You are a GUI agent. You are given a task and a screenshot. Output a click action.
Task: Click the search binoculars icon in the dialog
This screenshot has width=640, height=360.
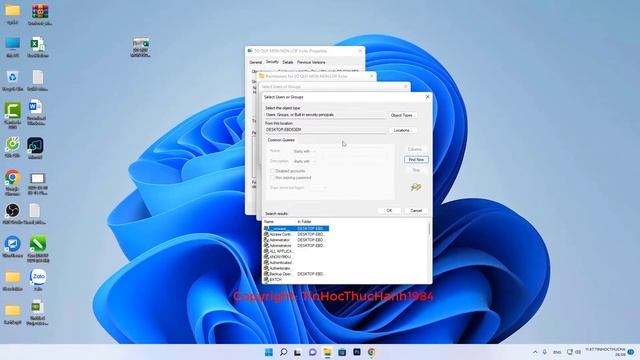coord(416,187)
